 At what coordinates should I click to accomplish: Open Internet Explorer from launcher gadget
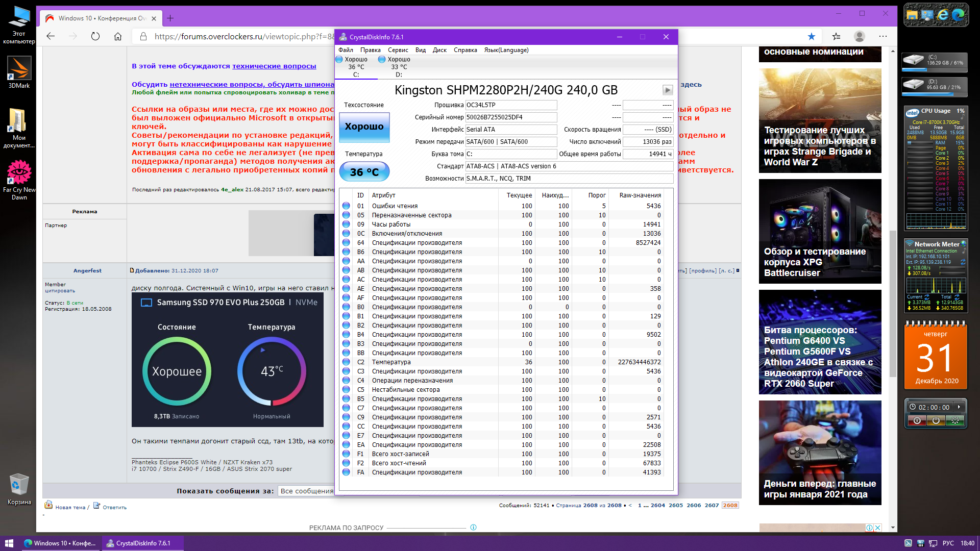[943, 15]
